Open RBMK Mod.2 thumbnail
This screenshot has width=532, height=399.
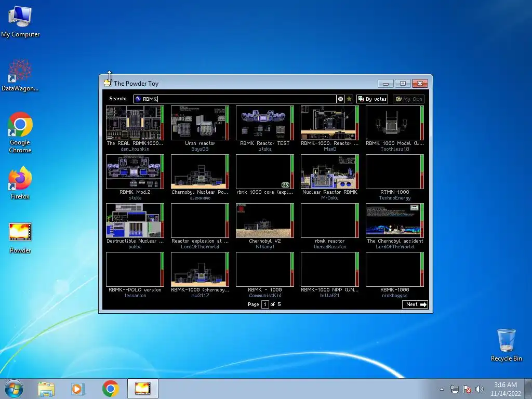click(x=135, y=171)
